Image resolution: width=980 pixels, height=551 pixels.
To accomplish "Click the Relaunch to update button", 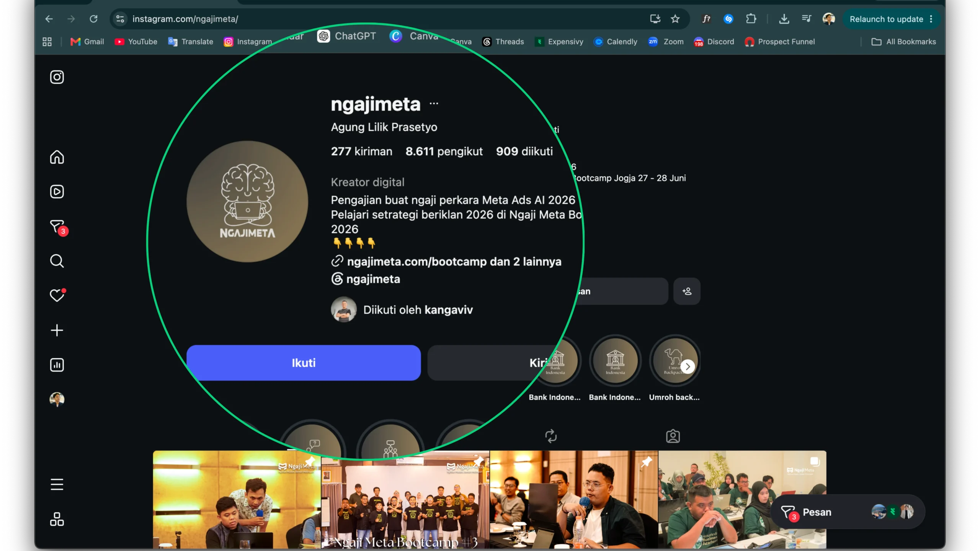I will 886,19.
